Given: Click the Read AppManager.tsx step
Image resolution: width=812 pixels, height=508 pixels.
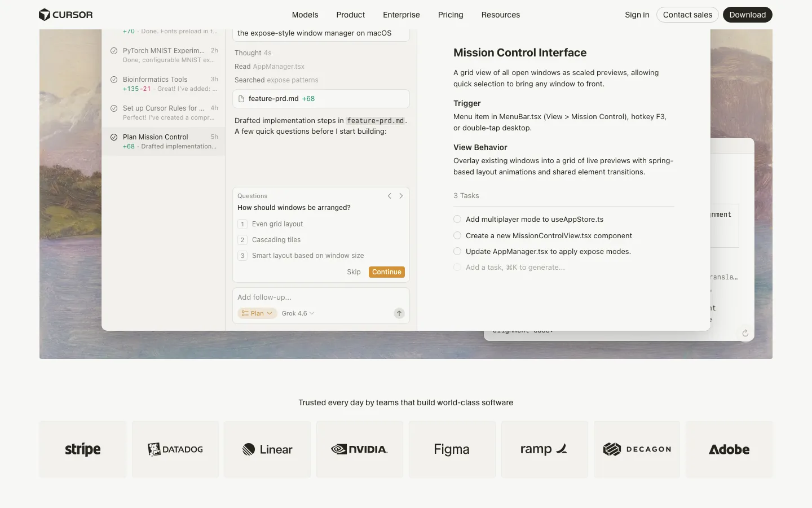Looking at the screenshot, I should pyautogui.click(x=270, y=67).
